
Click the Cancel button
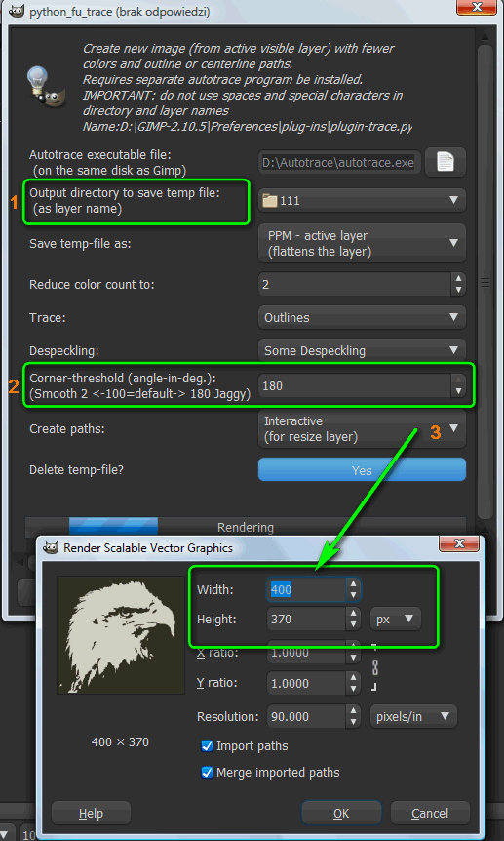coord(430,813)
